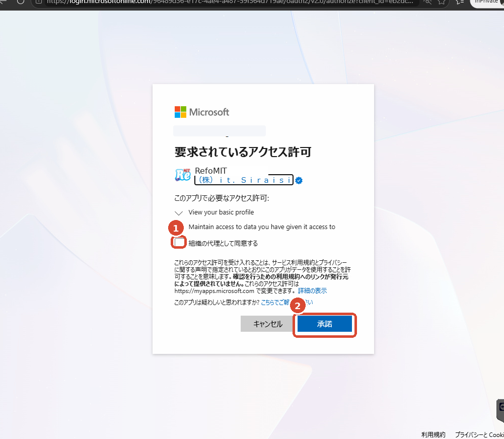This screenshot has height=439, width=504.
Task: Click the このアプリで必要なアクセス許可 label
Action: coord(222,198)
